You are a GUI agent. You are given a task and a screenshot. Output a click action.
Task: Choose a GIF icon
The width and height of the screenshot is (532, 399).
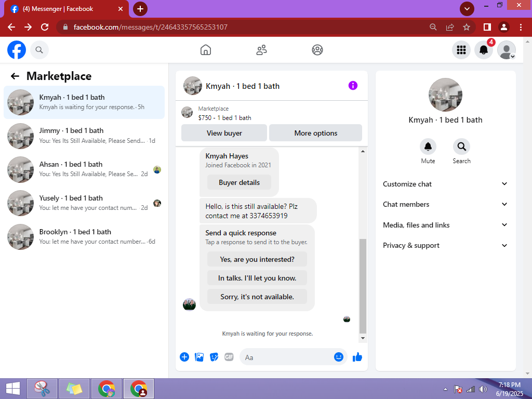229,357
